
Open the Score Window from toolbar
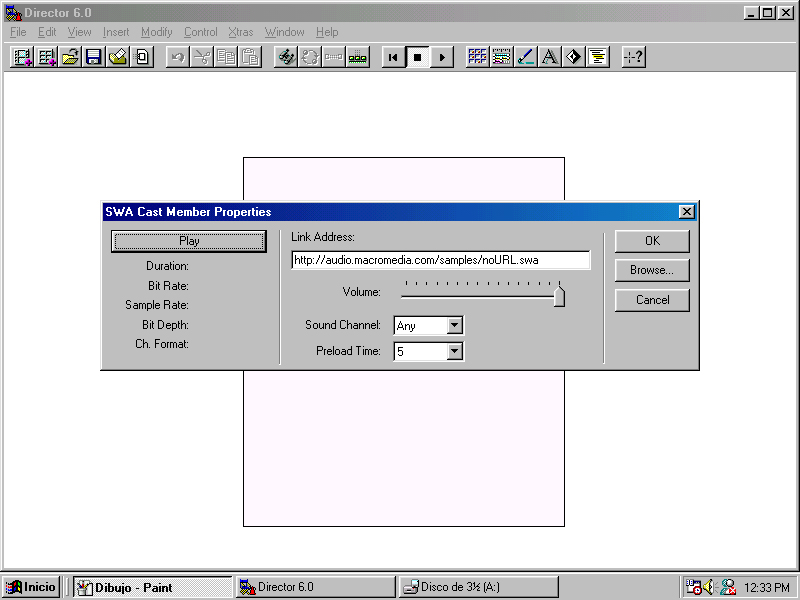502,57
